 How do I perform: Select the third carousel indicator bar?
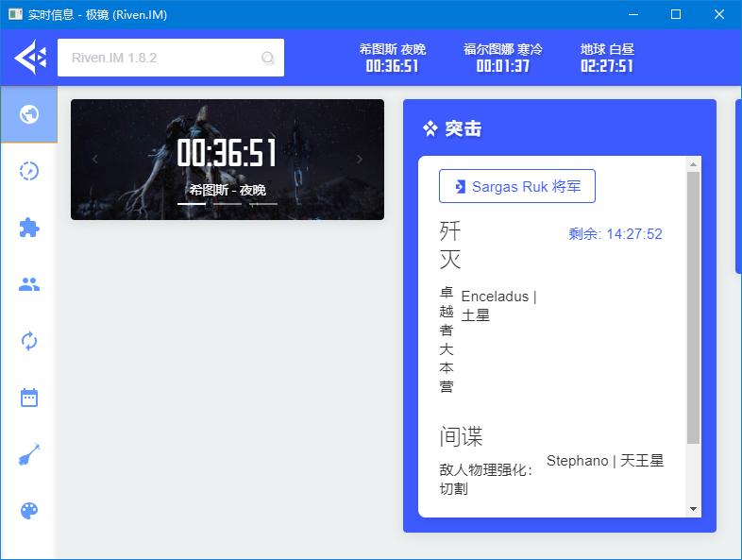[263, 203]
